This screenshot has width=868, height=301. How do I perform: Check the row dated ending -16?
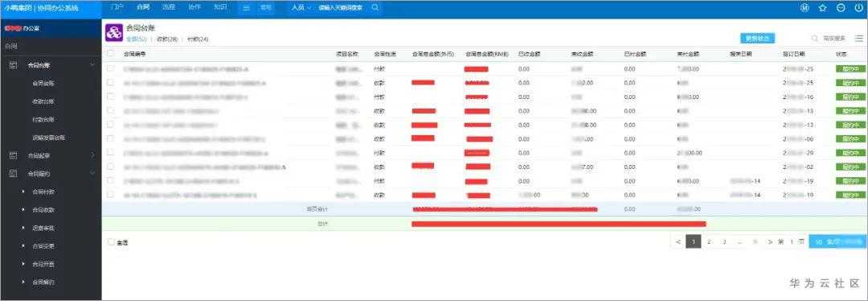(111, 97)
